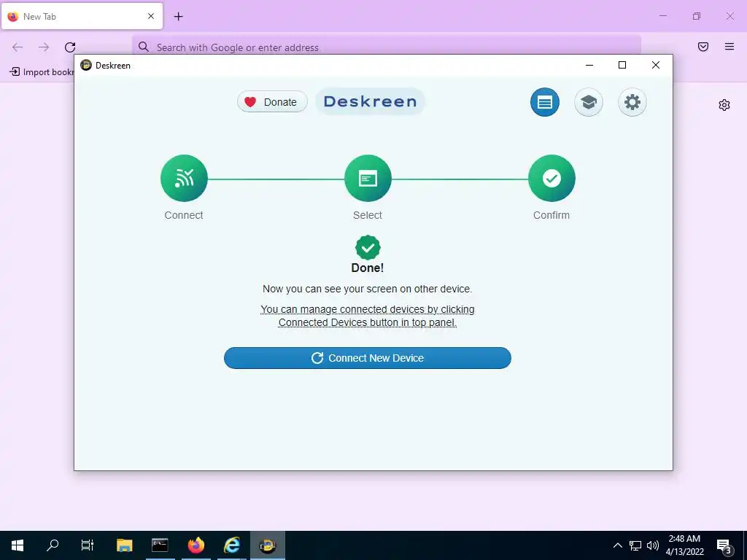Open Windows taskbar search

tap(53, 545)
